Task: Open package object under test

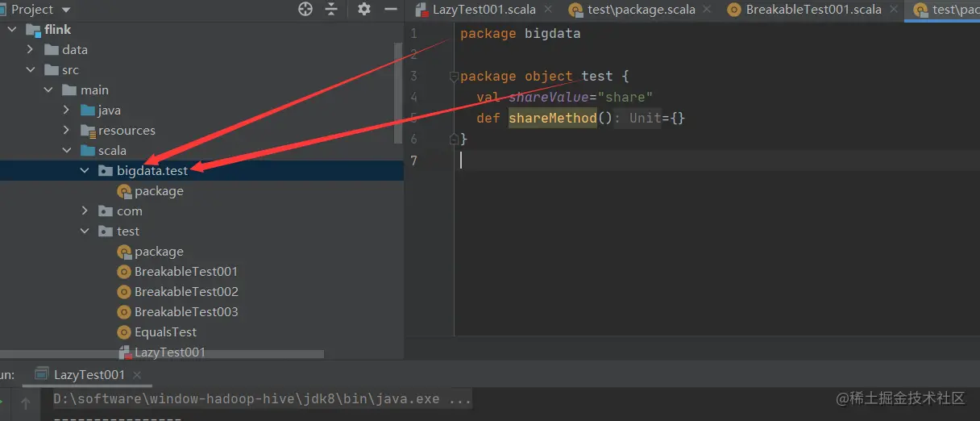Action: click(159, 251)
